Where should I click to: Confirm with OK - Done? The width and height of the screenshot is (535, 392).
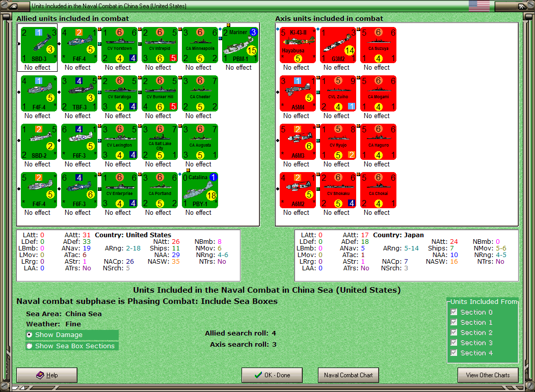pos(272,375)
